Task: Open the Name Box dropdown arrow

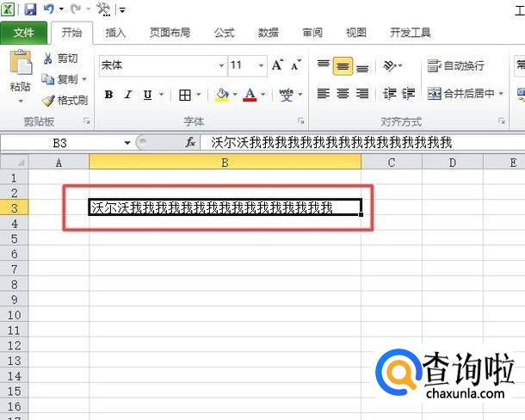Action: (127, 143)
